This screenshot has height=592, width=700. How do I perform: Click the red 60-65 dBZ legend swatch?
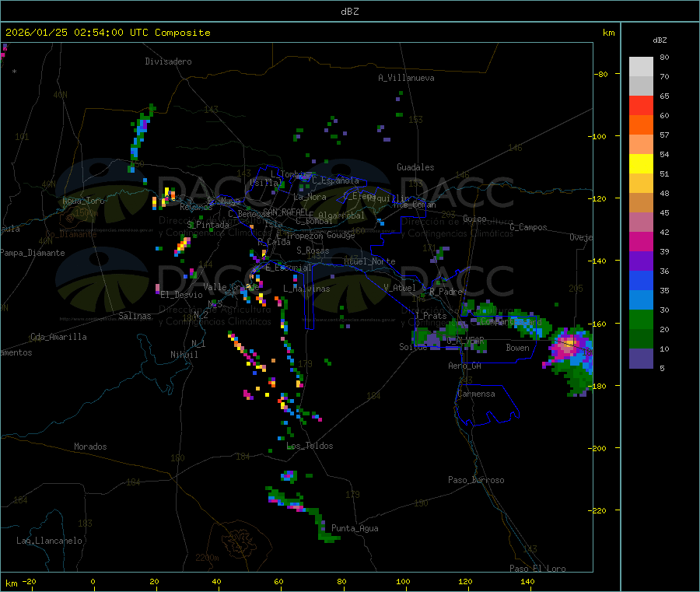641,105
